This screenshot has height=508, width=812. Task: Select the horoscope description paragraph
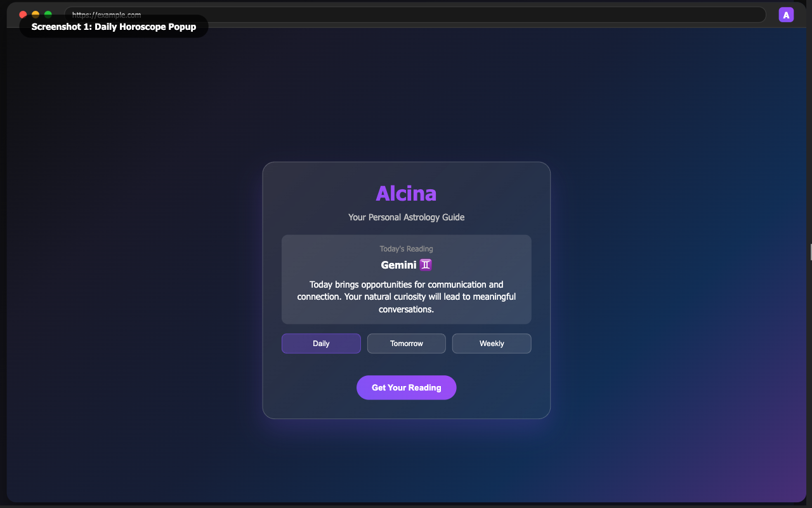[406, 297]
